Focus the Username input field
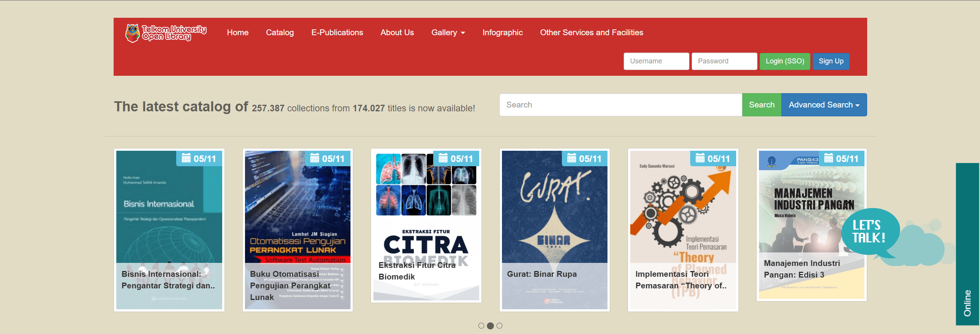Screen dimensions: 980x334 pos(656,61)
